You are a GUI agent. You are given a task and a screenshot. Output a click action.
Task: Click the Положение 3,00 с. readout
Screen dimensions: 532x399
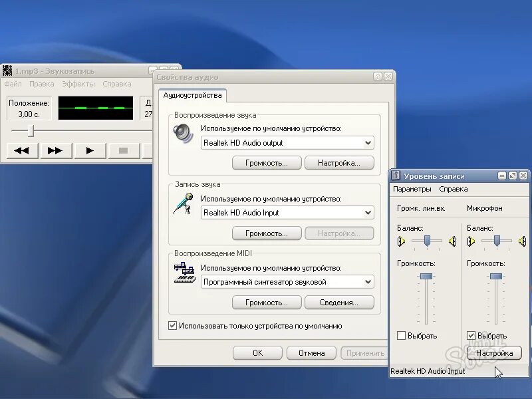(x=29, y=108)
